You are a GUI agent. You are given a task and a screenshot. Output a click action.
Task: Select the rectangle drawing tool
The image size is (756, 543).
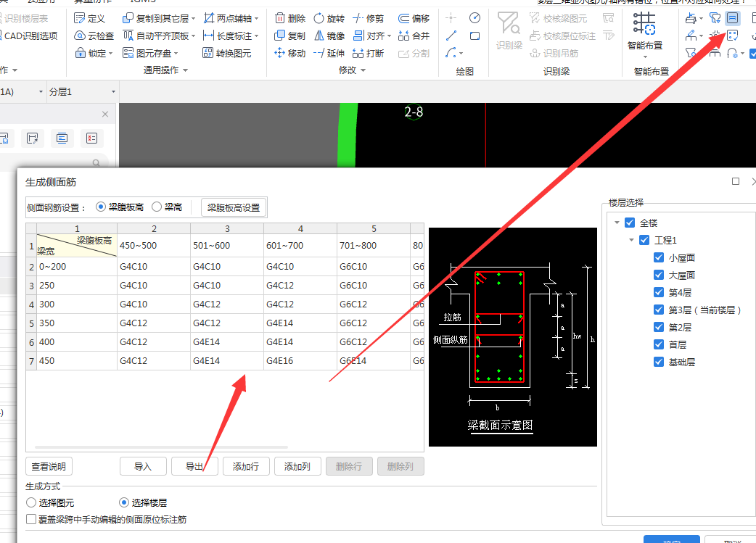475,36
